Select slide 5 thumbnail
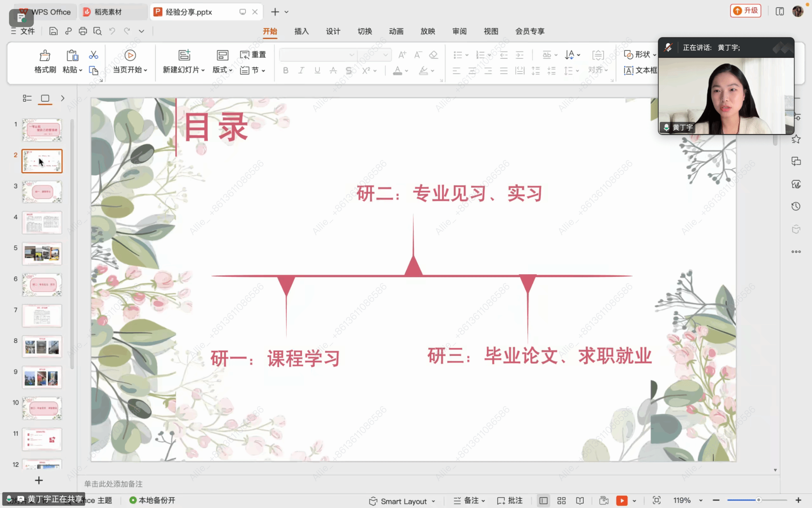The height and width of the screenshot is (508, 812). point(42,253)
